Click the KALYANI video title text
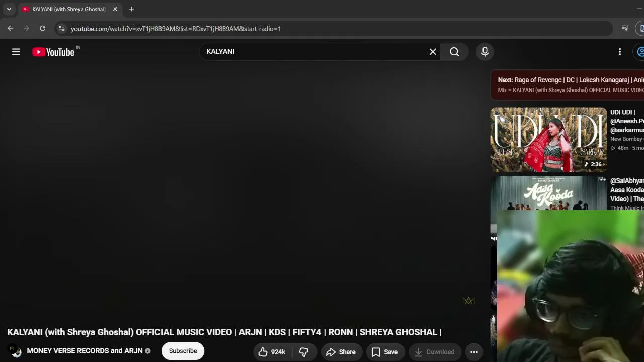 point(224,332)
